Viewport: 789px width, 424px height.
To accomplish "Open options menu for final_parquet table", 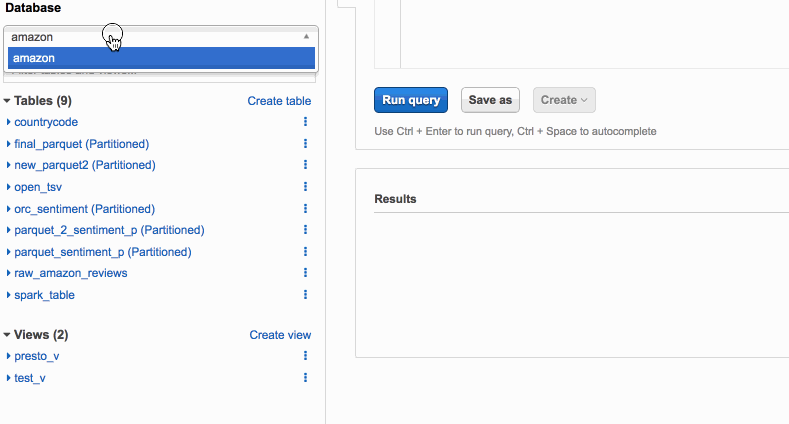I will point(305,144).
